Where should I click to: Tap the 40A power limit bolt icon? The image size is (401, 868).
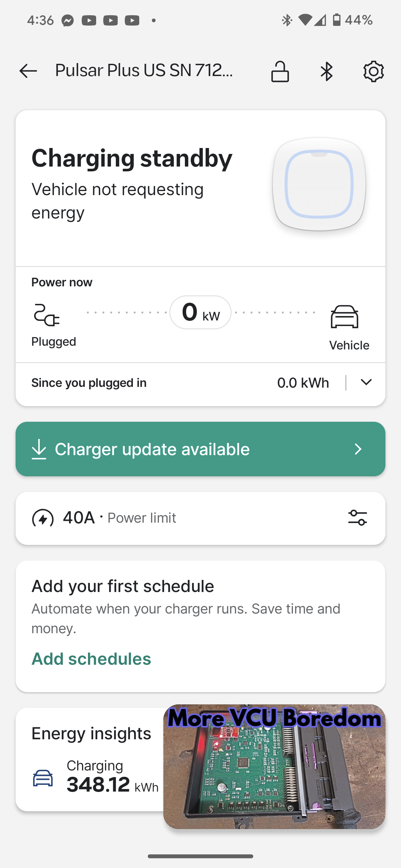tap(43, 518)
